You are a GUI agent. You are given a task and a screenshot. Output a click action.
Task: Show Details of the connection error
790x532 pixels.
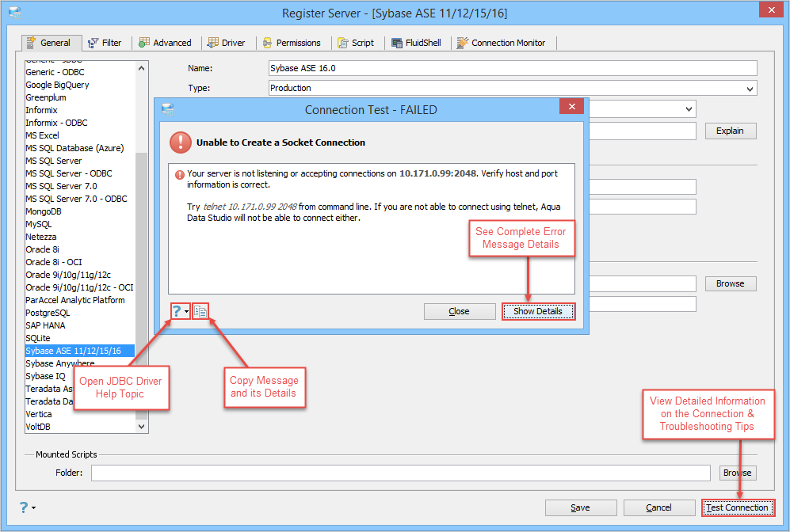(x=538, y=312)
